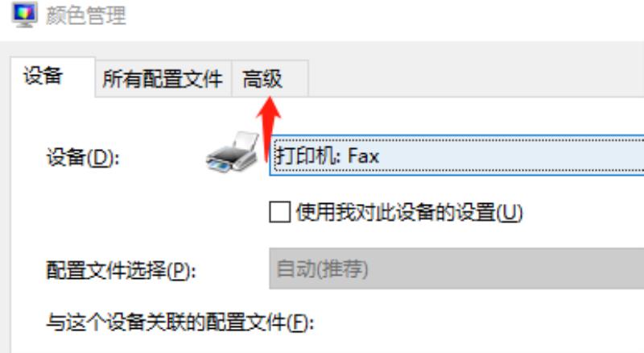
Task: Click the 颜色管理 window title text
Action: tap(85, 15)
